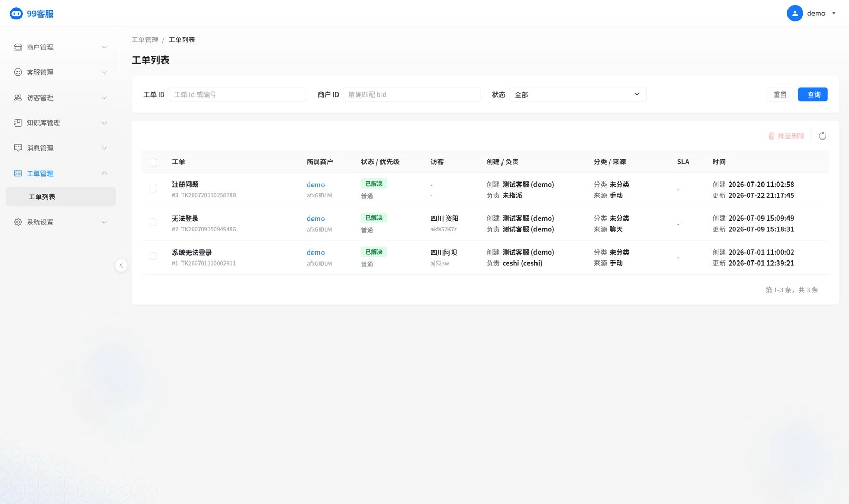Viewport: 849px width, 504px height.
Task: Expand 消息管理 menu chevron
Action: pyautogui.click(x=104, y=148)
